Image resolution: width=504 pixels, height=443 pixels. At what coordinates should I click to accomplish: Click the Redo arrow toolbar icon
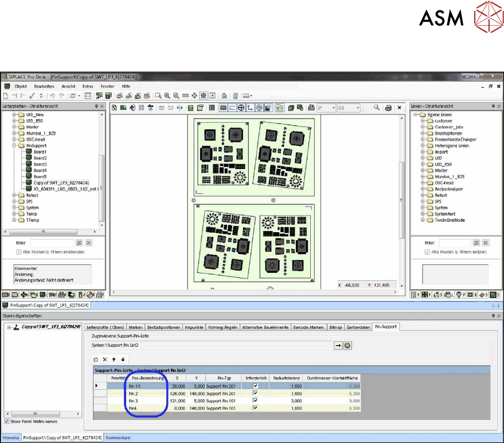click(62, 96)
